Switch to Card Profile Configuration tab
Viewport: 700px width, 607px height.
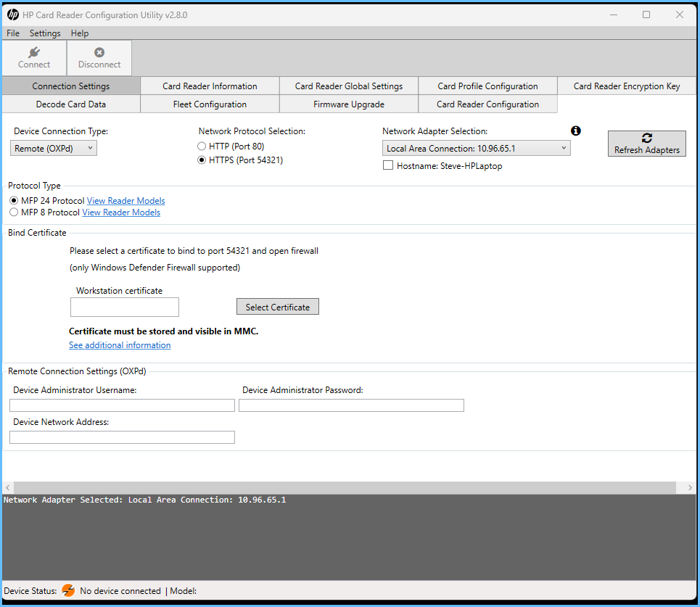[487, 86]
